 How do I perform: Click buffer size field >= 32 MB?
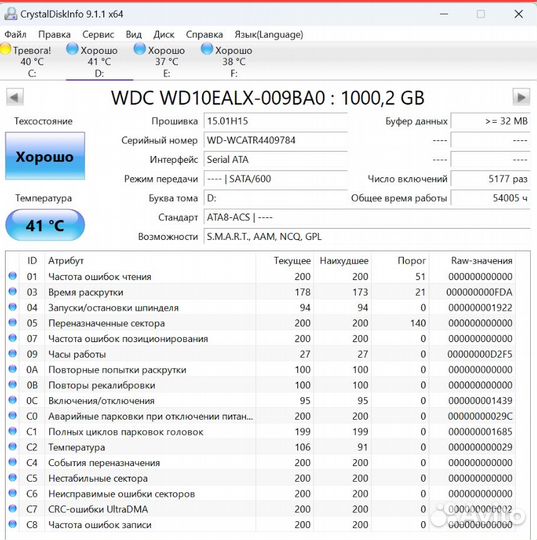490,121
